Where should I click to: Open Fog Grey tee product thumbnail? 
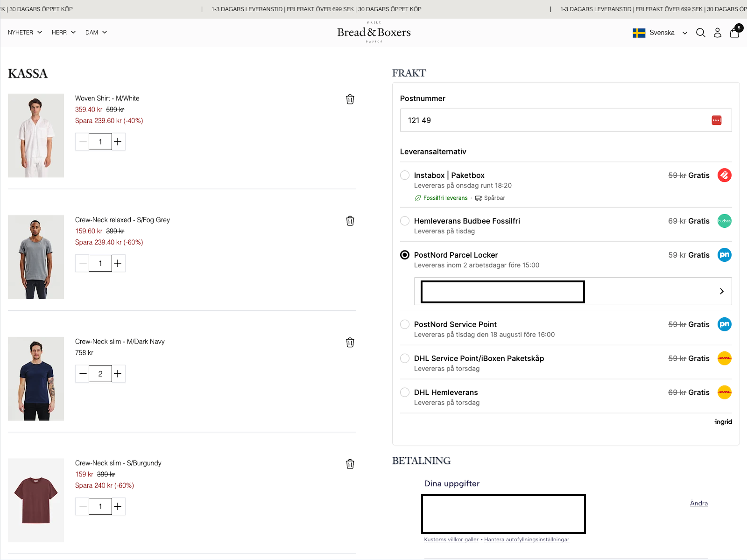(x=36, y=257)
